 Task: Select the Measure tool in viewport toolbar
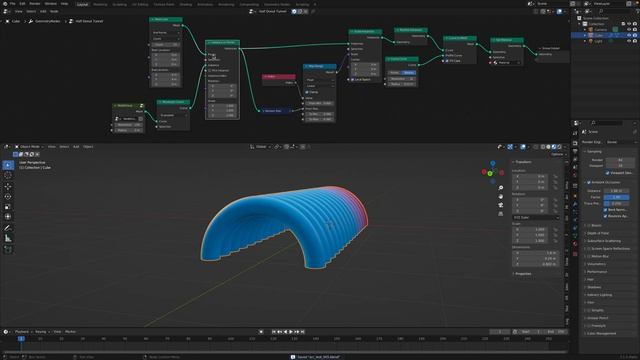coord(8,238)
